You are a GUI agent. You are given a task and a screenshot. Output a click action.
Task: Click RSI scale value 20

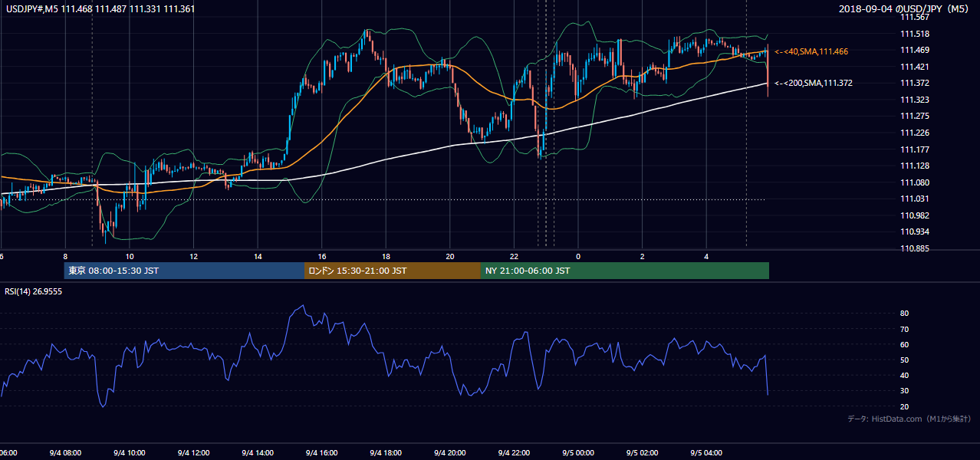tap(904, 406)
